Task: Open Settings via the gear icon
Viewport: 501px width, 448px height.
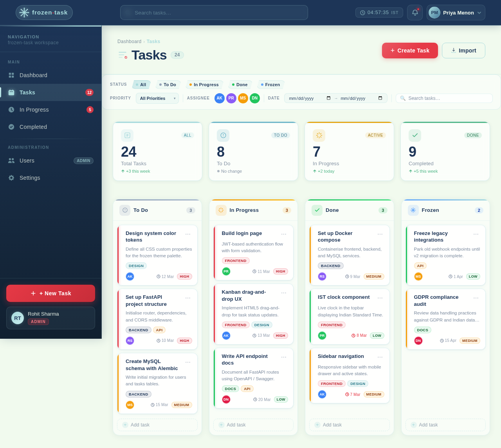Action: pyautogui.click(x=11, y=178)
